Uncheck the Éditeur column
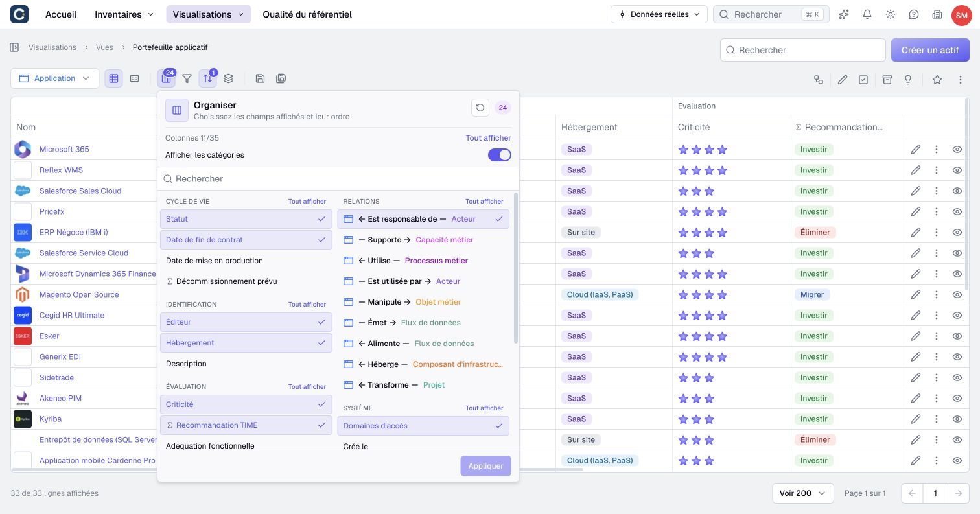 [x=246, y=322]
